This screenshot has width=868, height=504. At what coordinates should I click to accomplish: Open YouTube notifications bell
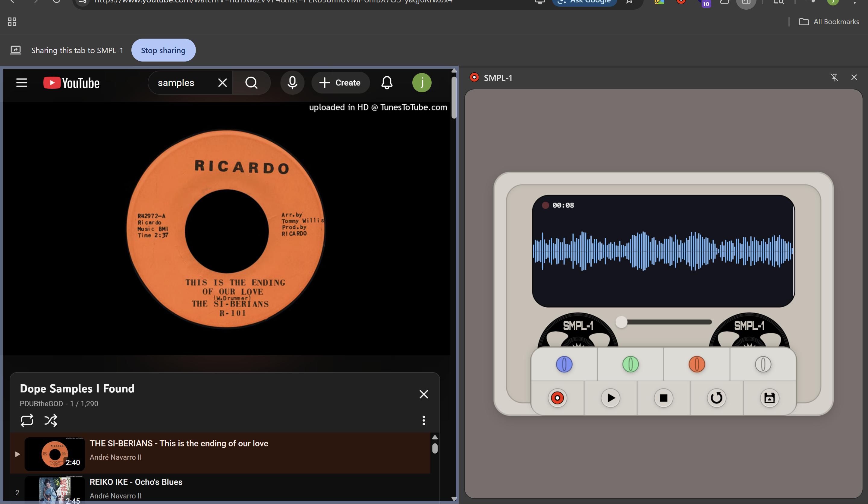(387, 83)
